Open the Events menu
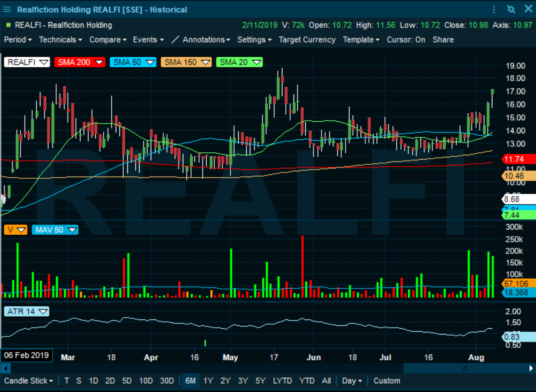The height and width of the screenshot is (392, 536). (148, 40)
